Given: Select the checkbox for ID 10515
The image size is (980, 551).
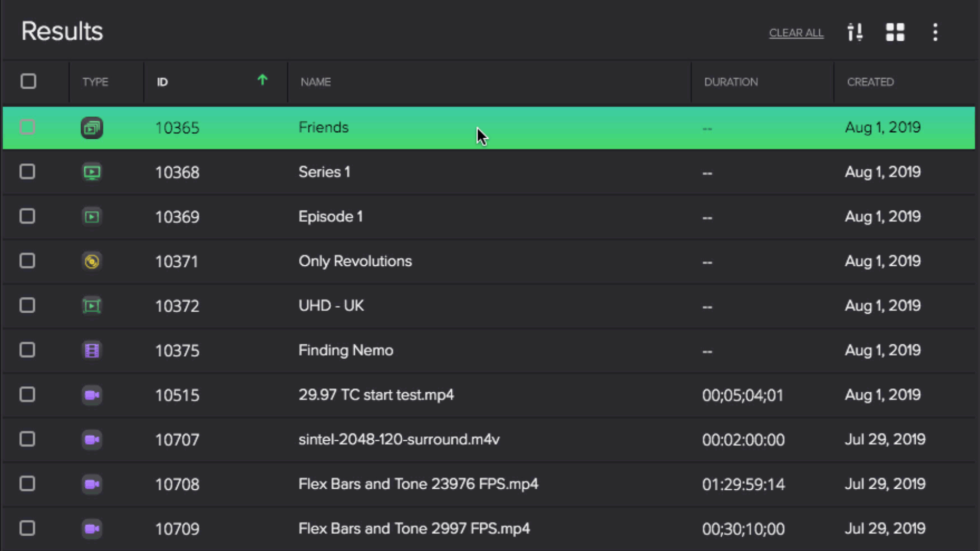Looking at the screenshot, I should click(x=28, y=395).
